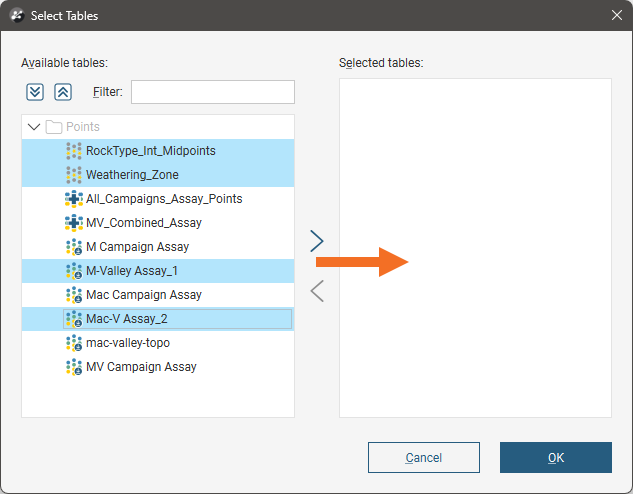The height and width of the screenshot is (494, 633).
Task: Click the mac-valley-topo points icon
Action: [74, 343]
